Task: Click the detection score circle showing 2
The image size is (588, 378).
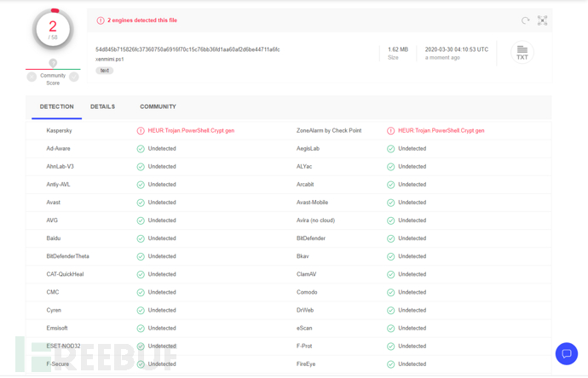Action: tap(53, 29)
